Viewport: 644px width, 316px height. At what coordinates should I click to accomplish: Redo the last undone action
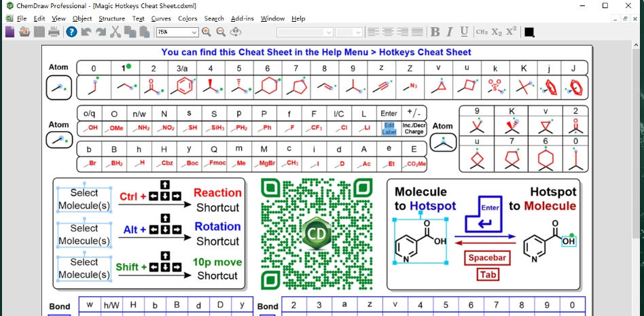(101, 32)
